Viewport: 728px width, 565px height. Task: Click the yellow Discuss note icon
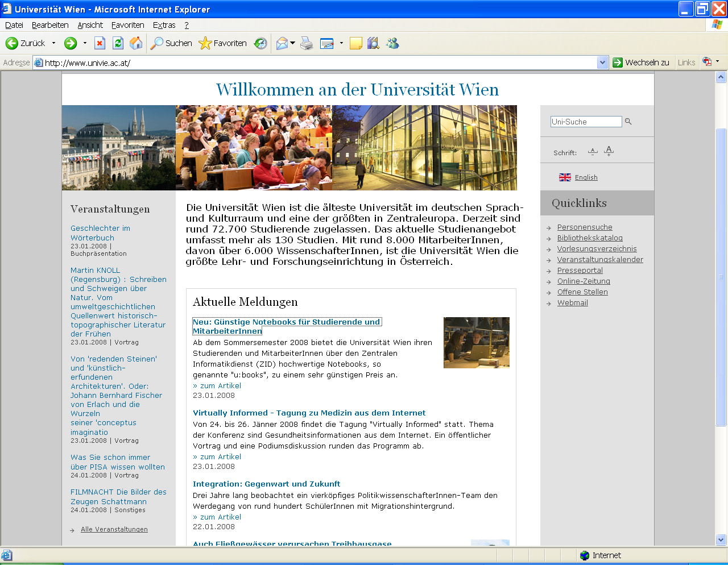pyautogui.click(x=356, y=43)
